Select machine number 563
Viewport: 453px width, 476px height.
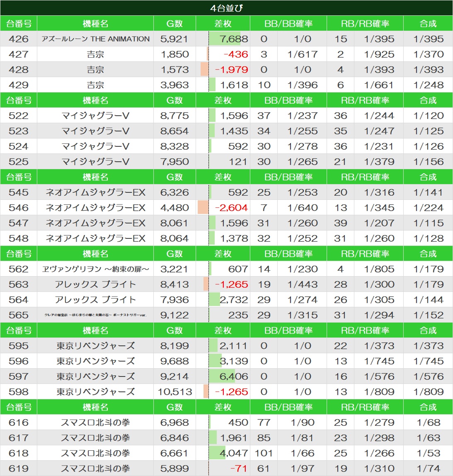point(19,284)
